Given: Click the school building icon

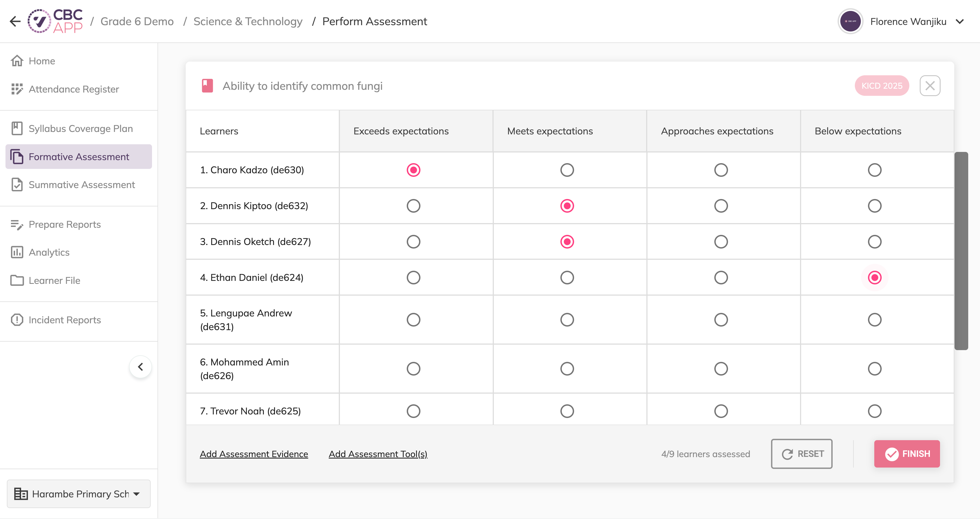Looking at the screenshot, I should pyautogui.click(x=21, y=494).
